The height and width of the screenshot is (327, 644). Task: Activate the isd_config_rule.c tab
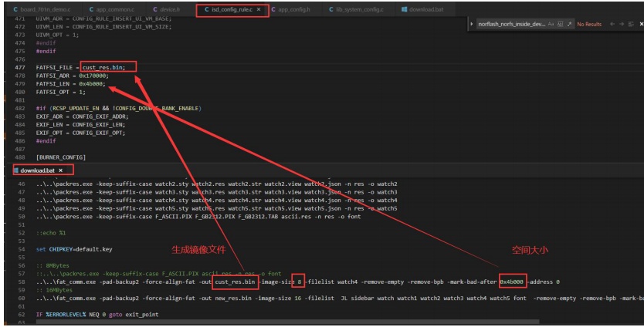click(232, 9)
